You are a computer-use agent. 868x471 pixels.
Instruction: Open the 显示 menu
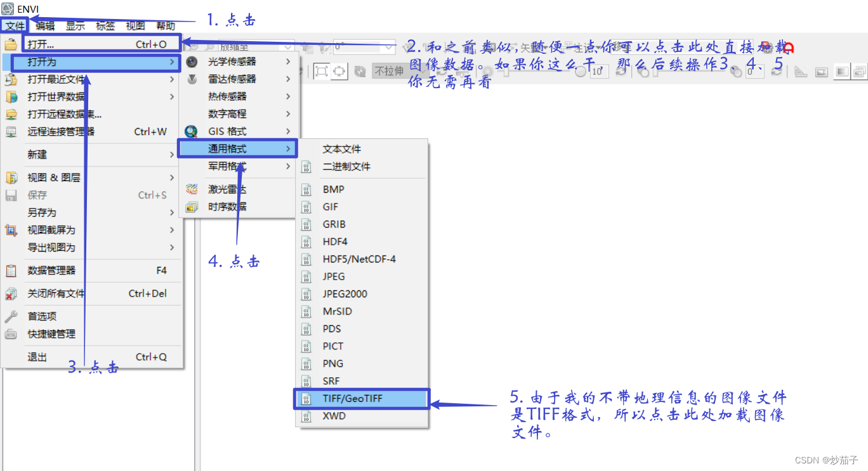coord(76,26)
